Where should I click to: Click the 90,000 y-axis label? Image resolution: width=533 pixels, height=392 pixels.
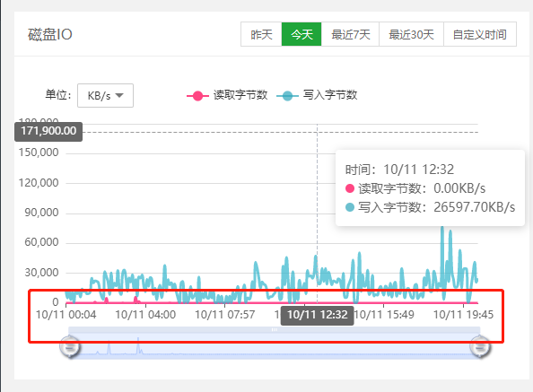[41, 213]
